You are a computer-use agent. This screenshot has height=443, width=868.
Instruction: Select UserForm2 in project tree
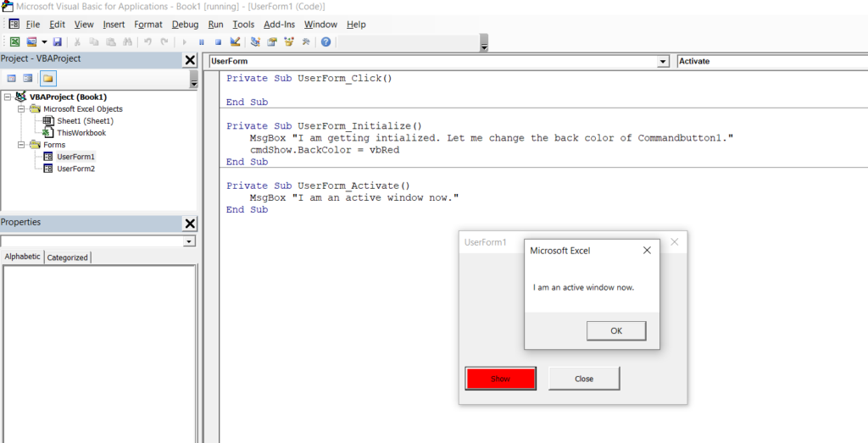[x=75, y=169]
